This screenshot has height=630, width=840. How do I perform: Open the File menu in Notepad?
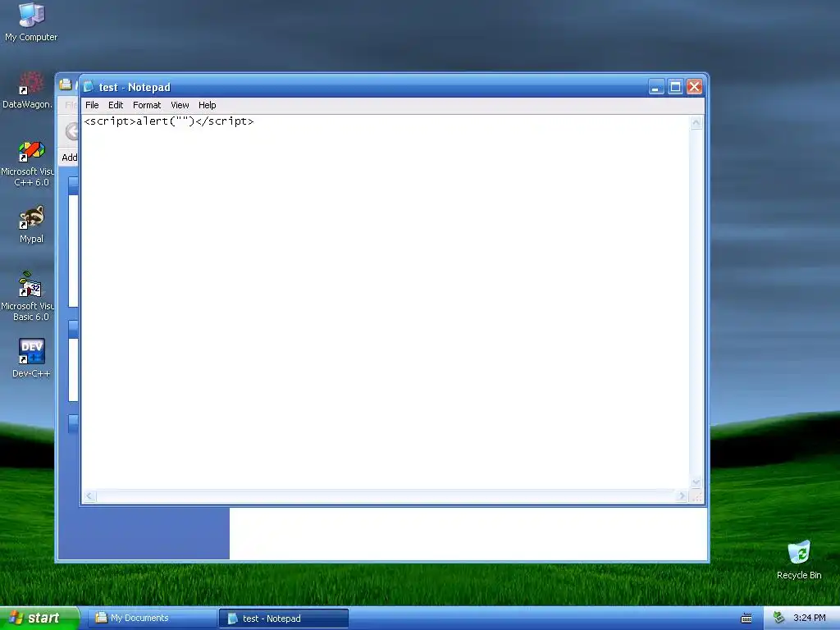[92, 105]
